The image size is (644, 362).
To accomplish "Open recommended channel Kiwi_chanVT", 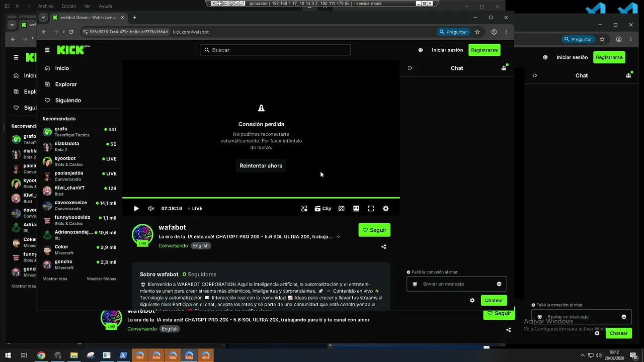I will (x=80, y=191).
